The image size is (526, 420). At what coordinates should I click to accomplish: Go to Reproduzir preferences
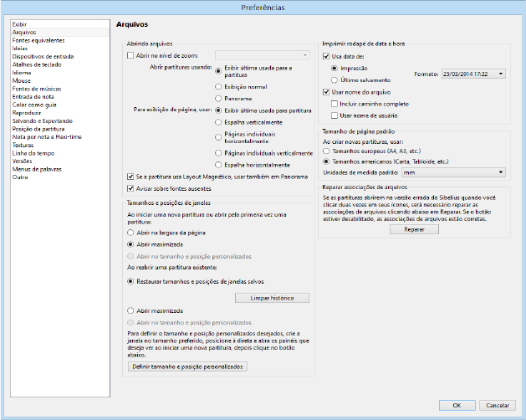(x=60, y=113)
